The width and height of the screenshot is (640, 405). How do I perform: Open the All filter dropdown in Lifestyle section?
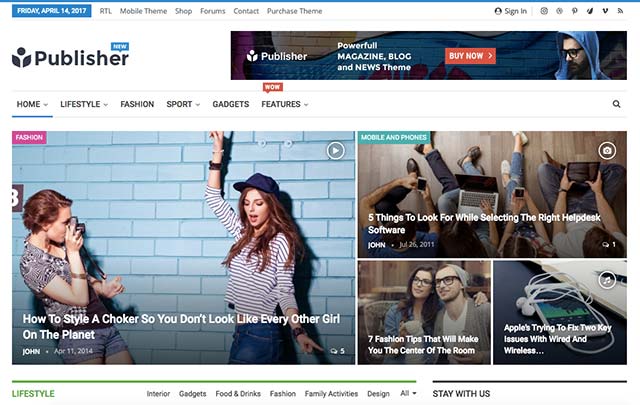click(x=408, y=394)
